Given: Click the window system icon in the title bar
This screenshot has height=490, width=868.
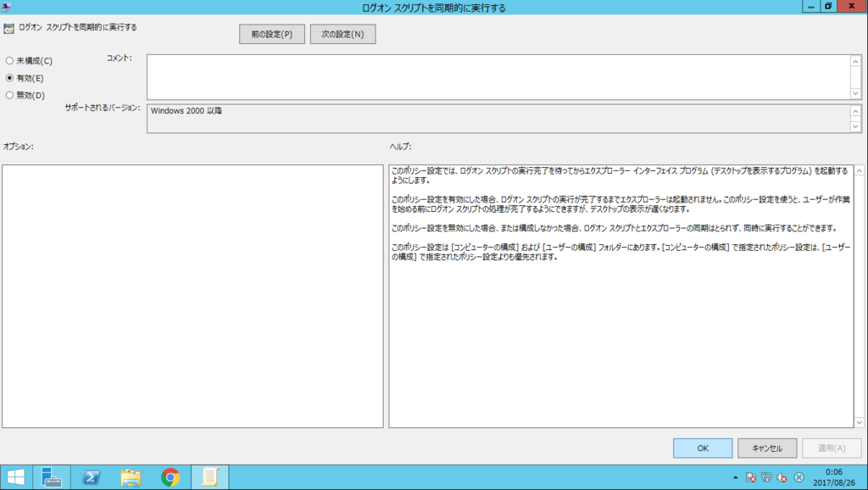Looking at the screenshot, I should (6, 7).
